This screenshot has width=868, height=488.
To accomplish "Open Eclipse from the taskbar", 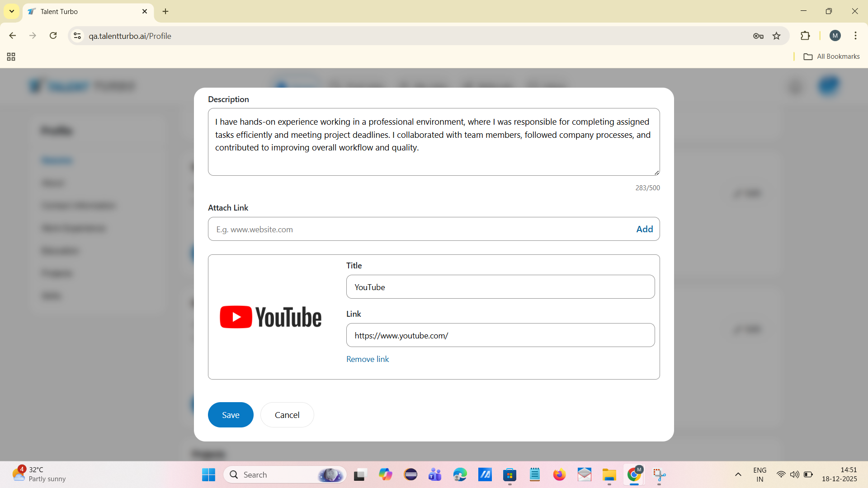I will pos(410,474).
